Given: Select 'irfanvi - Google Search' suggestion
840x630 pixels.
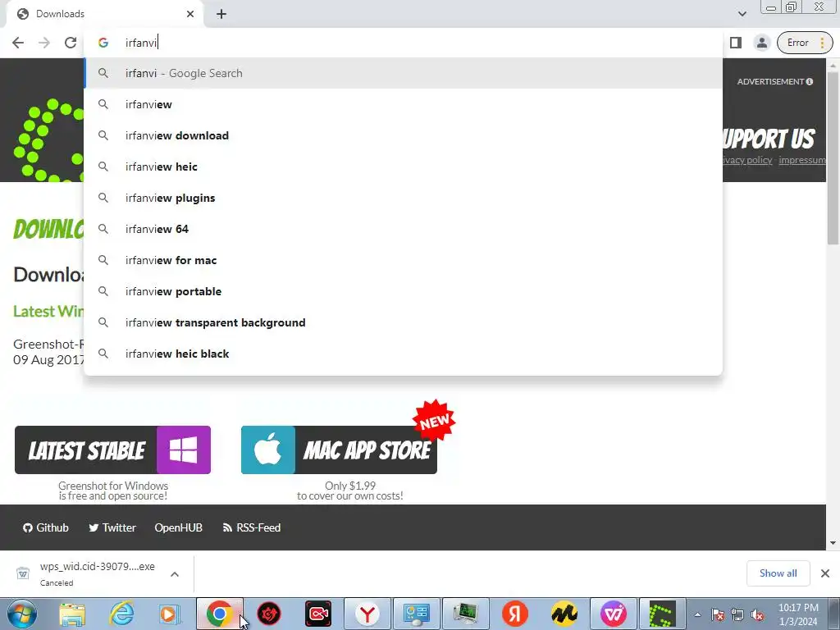Looking at the screenshot, I should coord(403,73).
